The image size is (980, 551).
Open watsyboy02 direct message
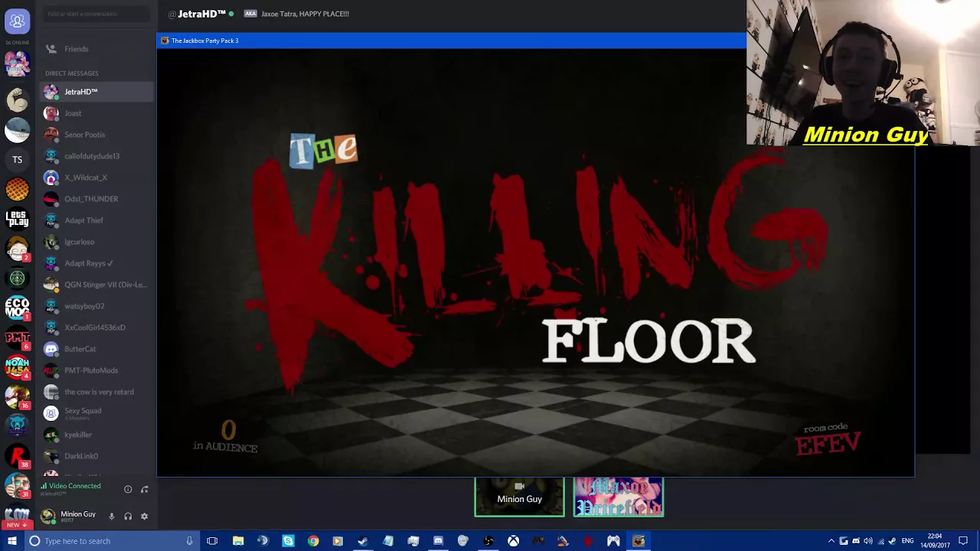[96, 306]
